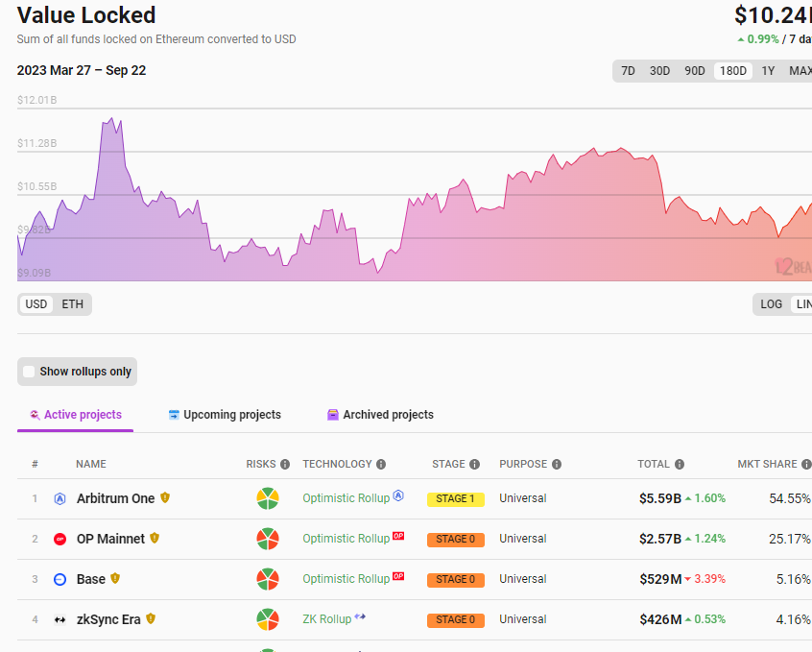Image resolution: width=812 pixels, height=652 pixels.
Task: Select the 30D time range
Action: [659, 71]
